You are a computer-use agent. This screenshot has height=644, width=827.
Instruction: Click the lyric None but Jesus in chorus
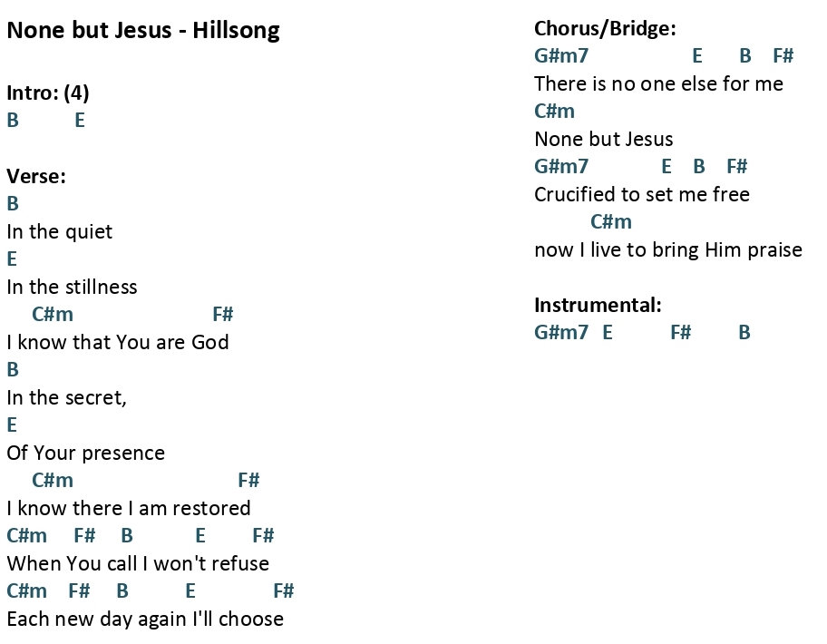(603, 140)
